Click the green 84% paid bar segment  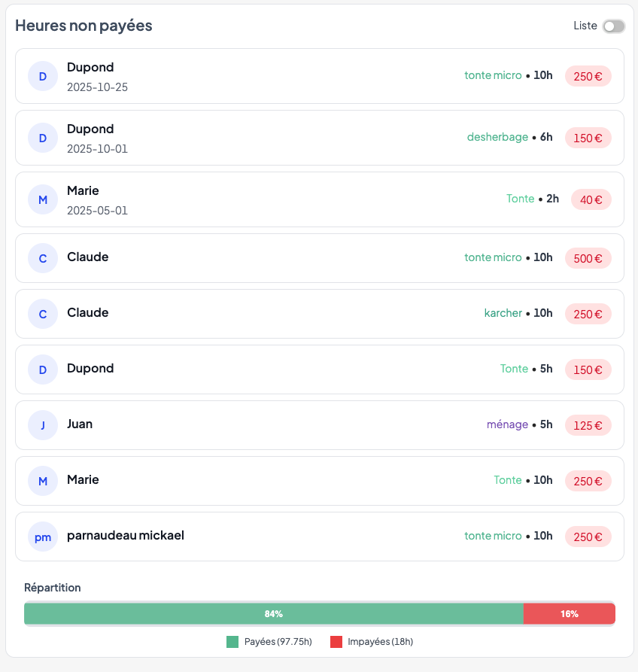coord(273,614)
